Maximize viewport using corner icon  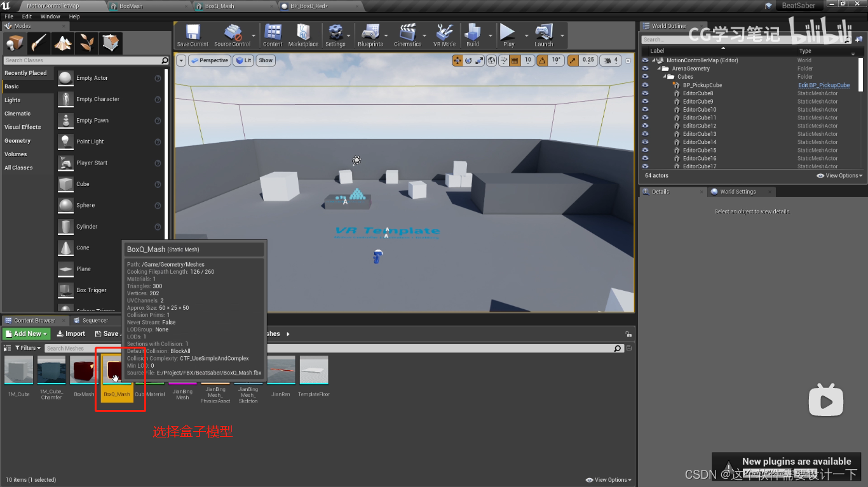click(628, 60)
